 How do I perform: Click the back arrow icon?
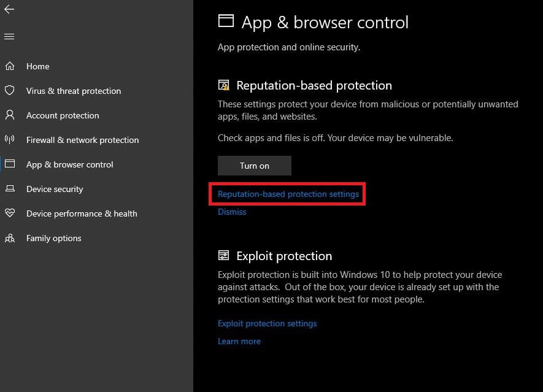click(x=9, y=9)
